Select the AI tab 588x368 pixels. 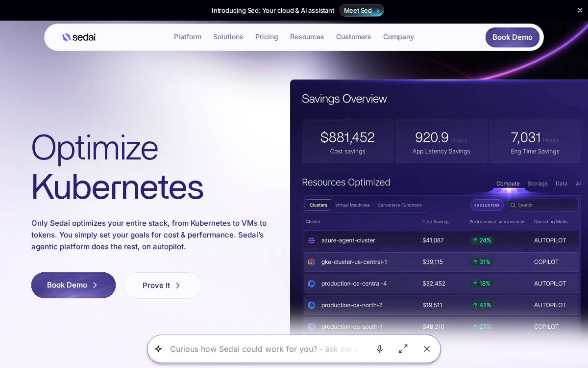pos(578,184)
